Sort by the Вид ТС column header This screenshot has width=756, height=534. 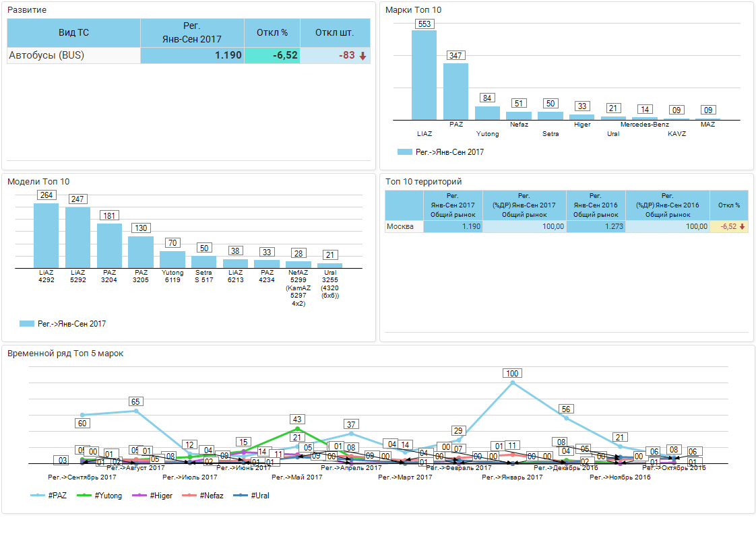(73, 32)
